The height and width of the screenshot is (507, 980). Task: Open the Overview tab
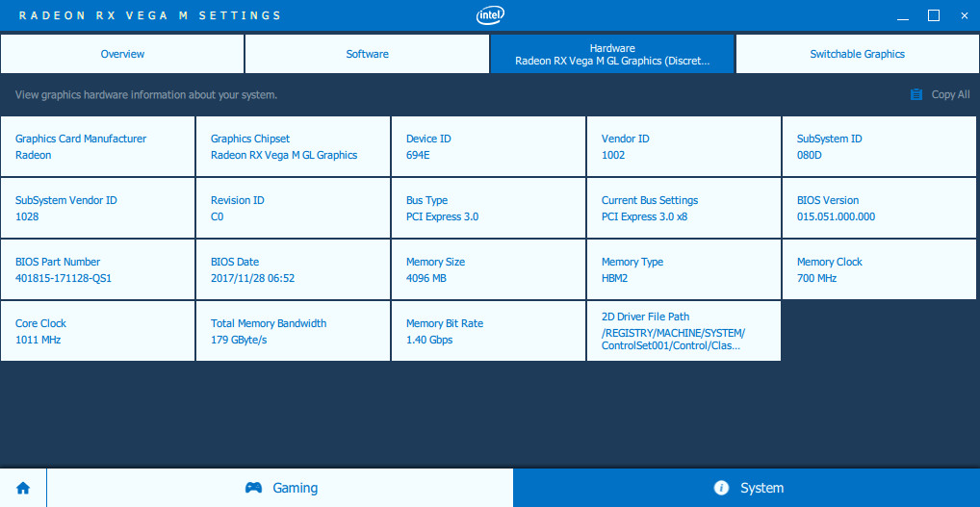(x=122, y=54)
